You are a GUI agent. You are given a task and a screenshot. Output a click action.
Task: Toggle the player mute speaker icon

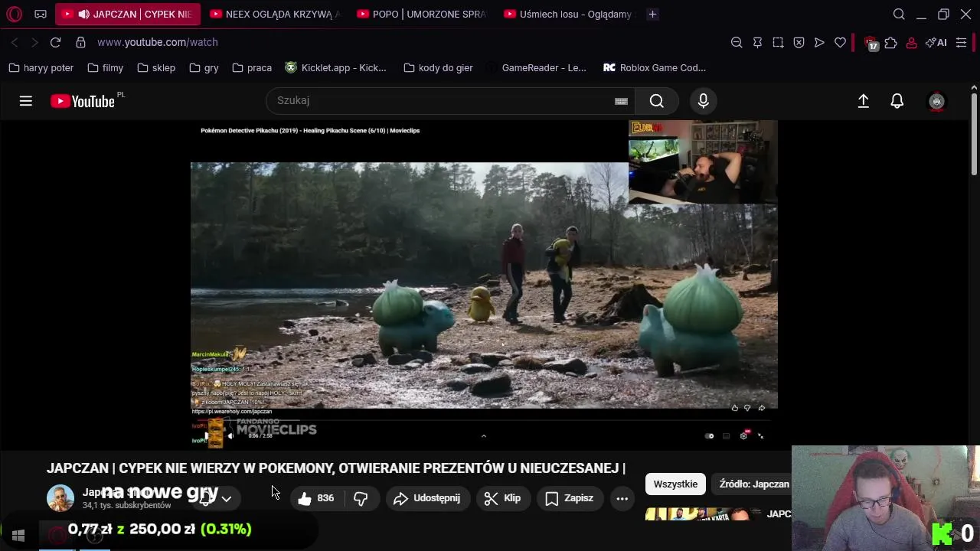tap(230, 436)
